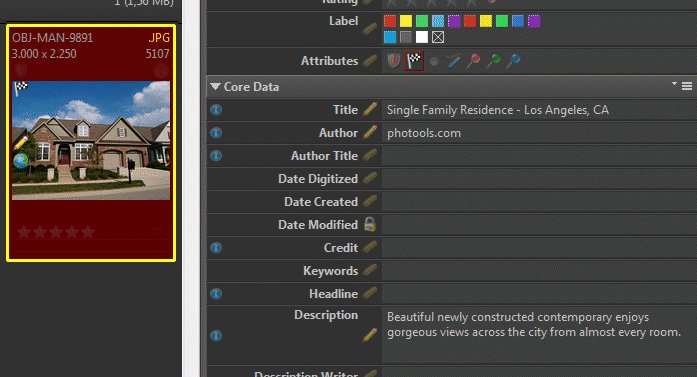Click the edit pencil for Credit
Viewport: 697px width, 377px height.
(370, 247)
